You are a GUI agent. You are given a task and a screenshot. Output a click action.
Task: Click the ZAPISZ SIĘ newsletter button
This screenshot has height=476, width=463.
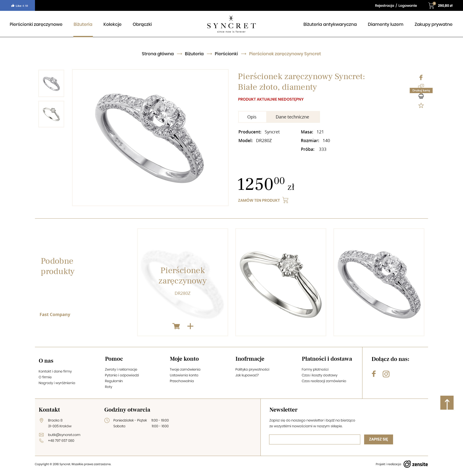click(378, 439)
